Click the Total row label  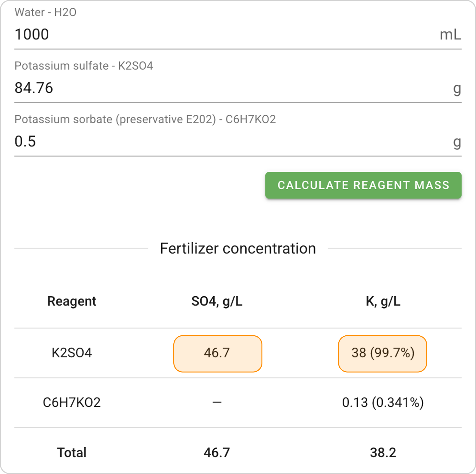(x=72, y=452)
